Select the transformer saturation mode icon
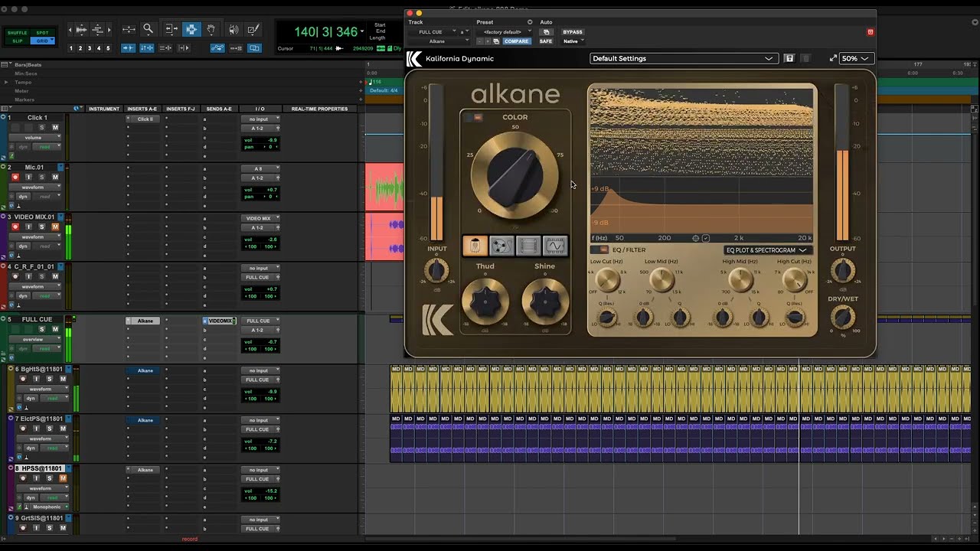Viewport: 980px width, 551px height. [528, 246]
